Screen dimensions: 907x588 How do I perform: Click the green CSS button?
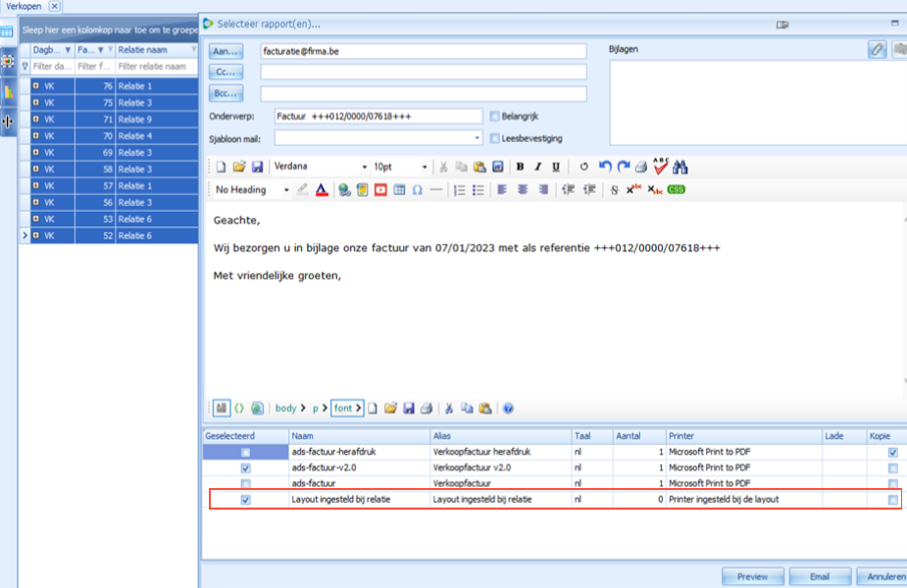point(676,190)
